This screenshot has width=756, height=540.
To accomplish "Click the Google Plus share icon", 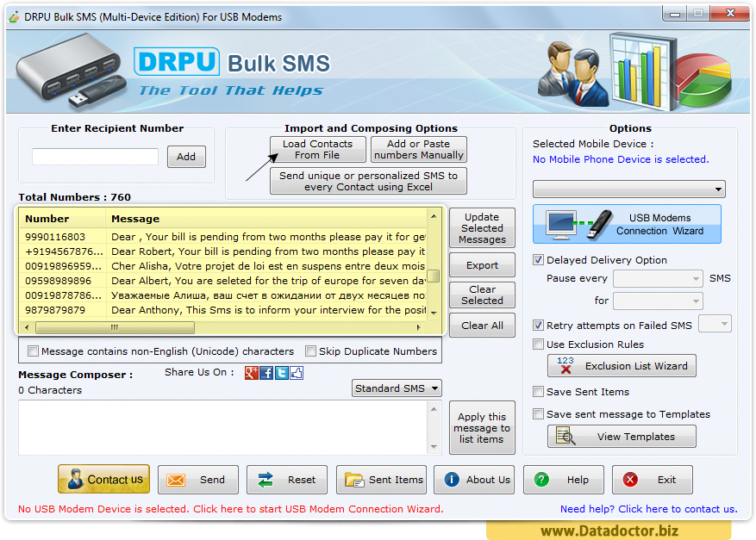I will (251, 373).
